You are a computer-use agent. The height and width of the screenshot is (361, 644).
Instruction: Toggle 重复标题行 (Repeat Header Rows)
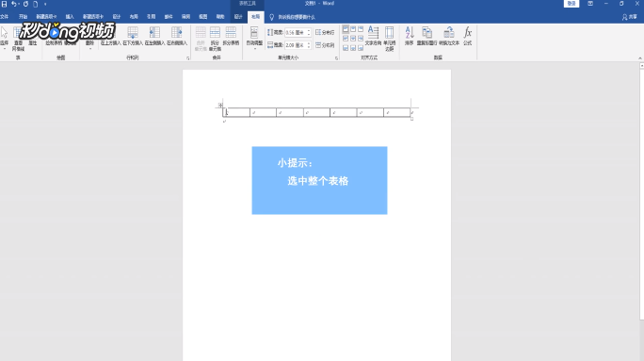tap(427, 36)
